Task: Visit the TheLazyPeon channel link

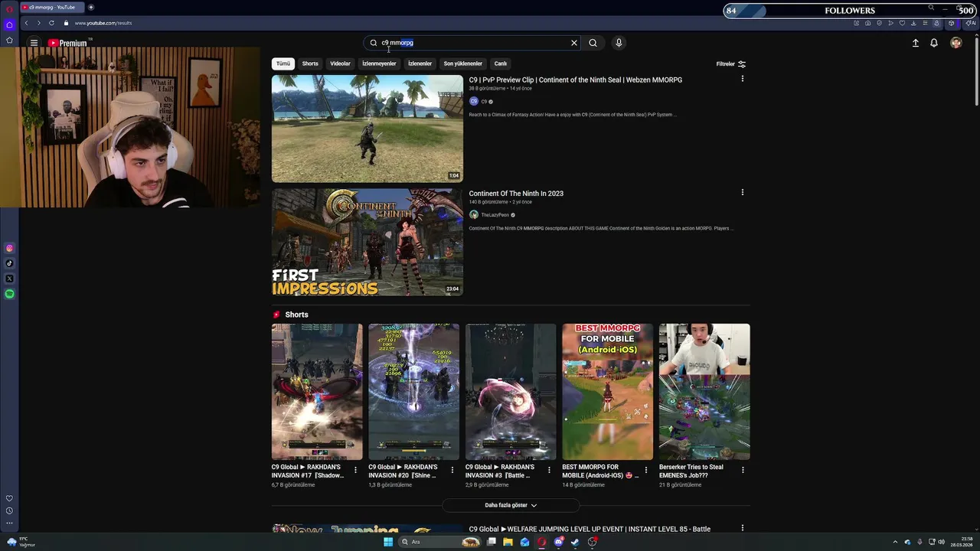Action: pyautogui.click(x=495, y=215)
